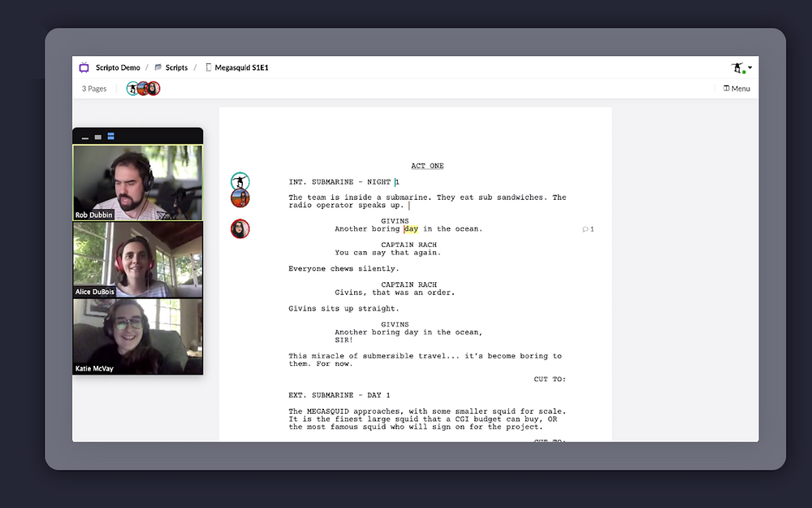Image resolution: width=812 pixels, height=508 pixels.
Task: Select Katie McVay video tile
Action: click(138, 336)
